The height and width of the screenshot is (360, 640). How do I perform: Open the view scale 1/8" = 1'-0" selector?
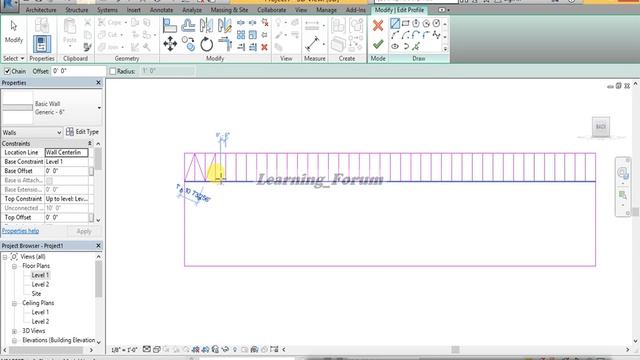(124, 350)
